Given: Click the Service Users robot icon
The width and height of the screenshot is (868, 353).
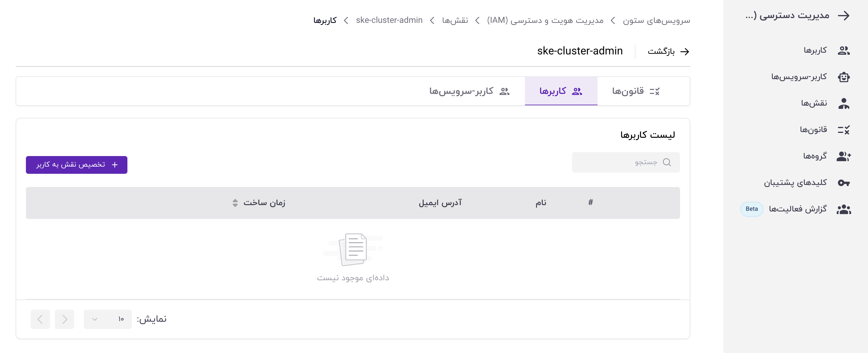Looking at the screenshot, I should [x=843, y=77].
